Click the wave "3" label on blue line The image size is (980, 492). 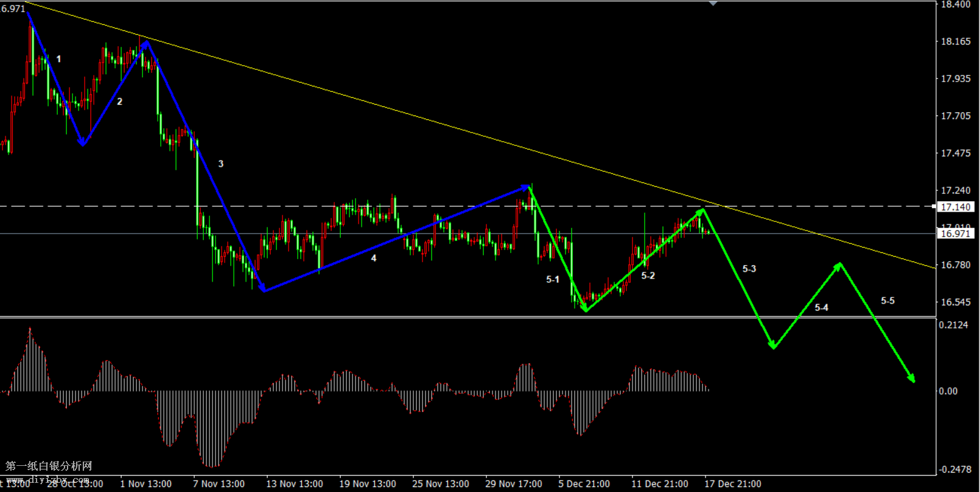pos(220,164)
